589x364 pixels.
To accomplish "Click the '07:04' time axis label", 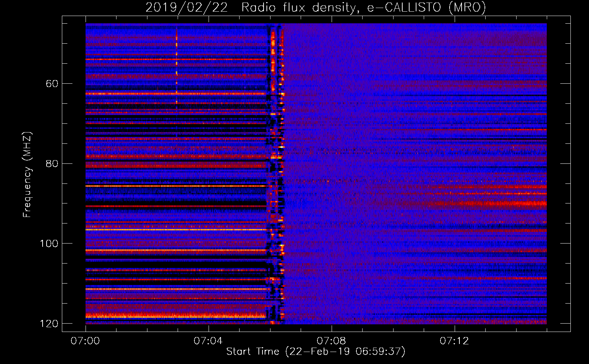I will pyautogui.click(x=208, y=341).
